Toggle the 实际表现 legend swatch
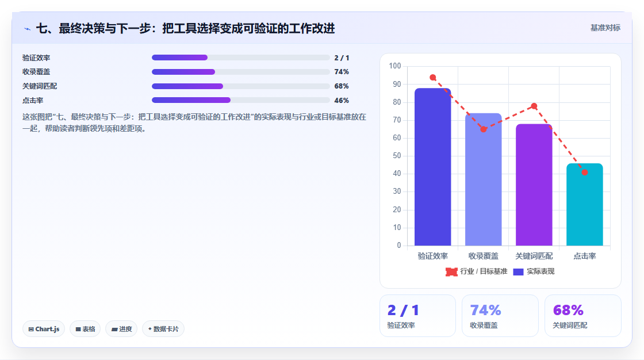The width and height of the screenshot is (644, 360). coord(518,271)
